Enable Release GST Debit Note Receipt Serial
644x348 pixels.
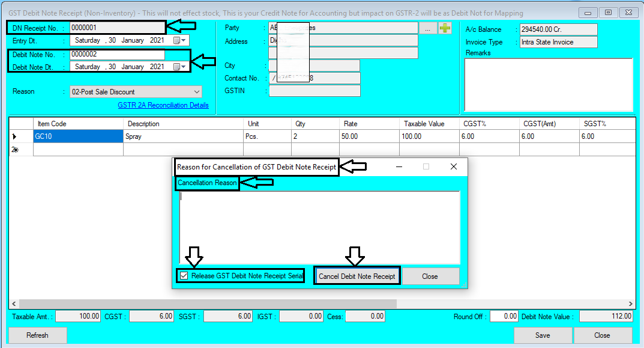click(183, 276)
